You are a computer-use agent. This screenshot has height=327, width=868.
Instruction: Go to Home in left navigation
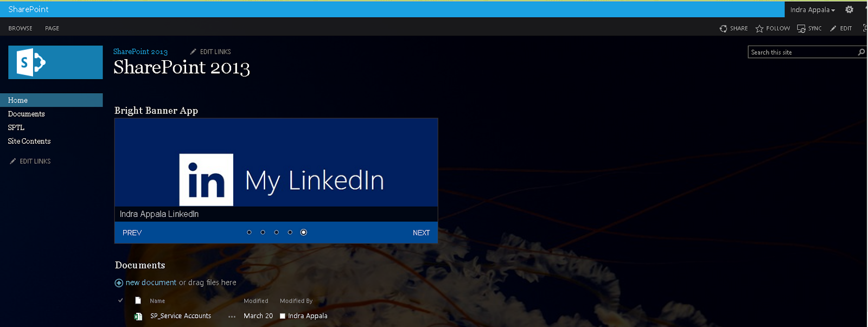(52, 100)
